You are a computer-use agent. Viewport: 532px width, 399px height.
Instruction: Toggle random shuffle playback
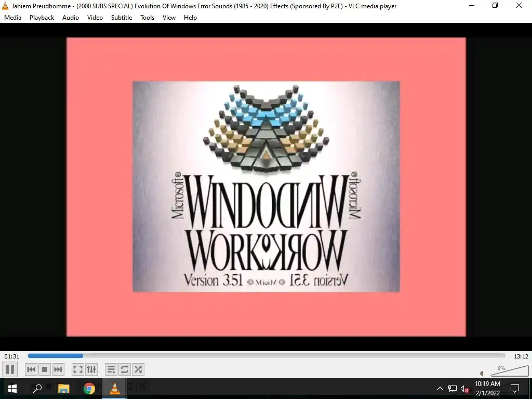tap(138, 369)
